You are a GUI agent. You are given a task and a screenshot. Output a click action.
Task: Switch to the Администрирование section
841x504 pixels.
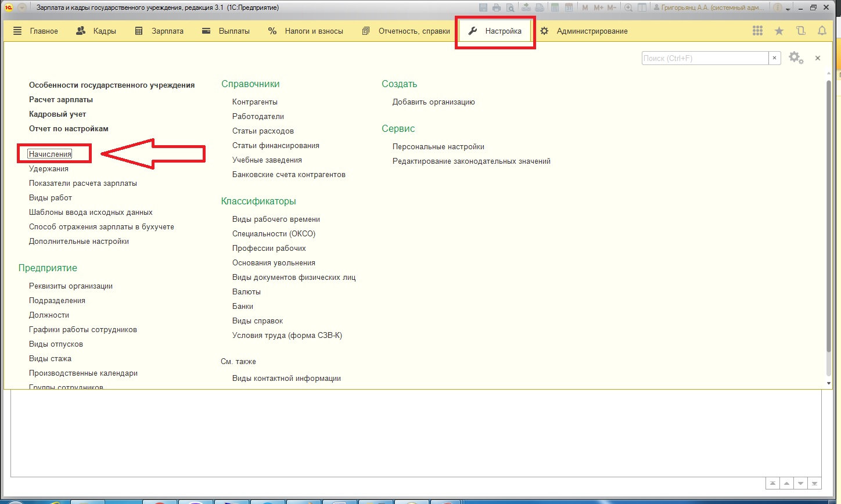(584, 31)
